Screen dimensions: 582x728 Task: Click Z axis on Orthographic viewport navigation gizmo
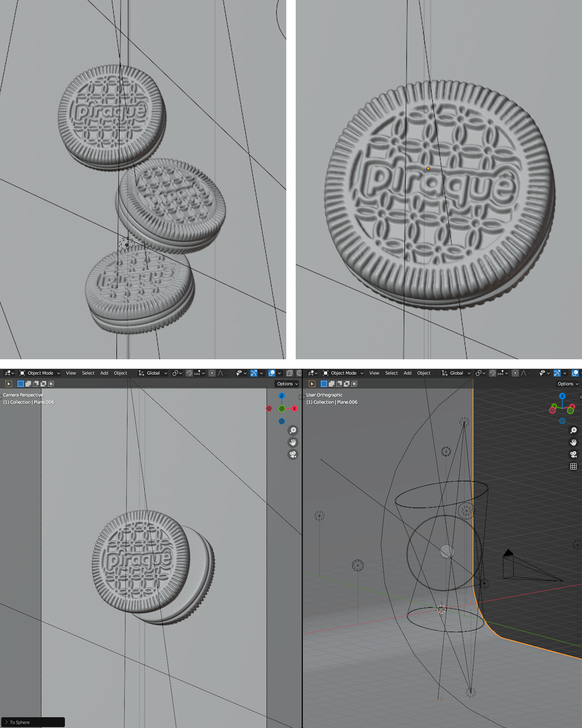[562, 396]
